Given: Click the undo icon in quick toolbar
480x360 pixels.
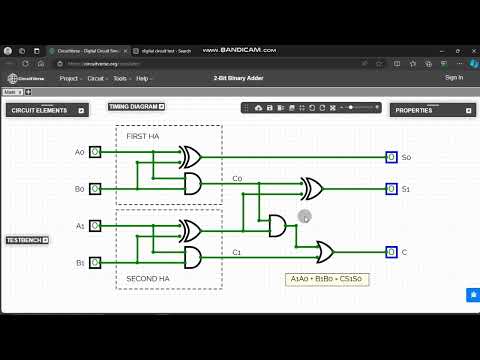Looking at the screenshot, I should tap(312, 108).
